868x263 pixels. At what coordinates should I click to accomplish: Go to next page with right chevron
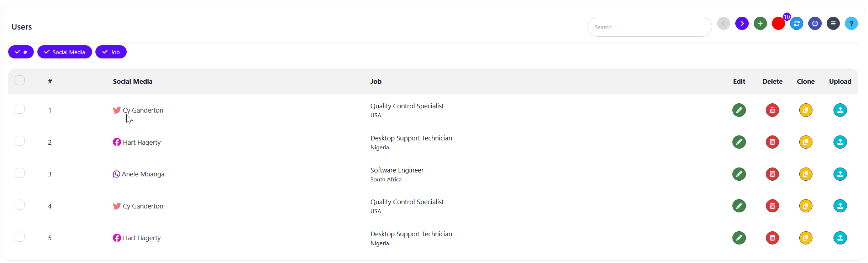point(742,24)
